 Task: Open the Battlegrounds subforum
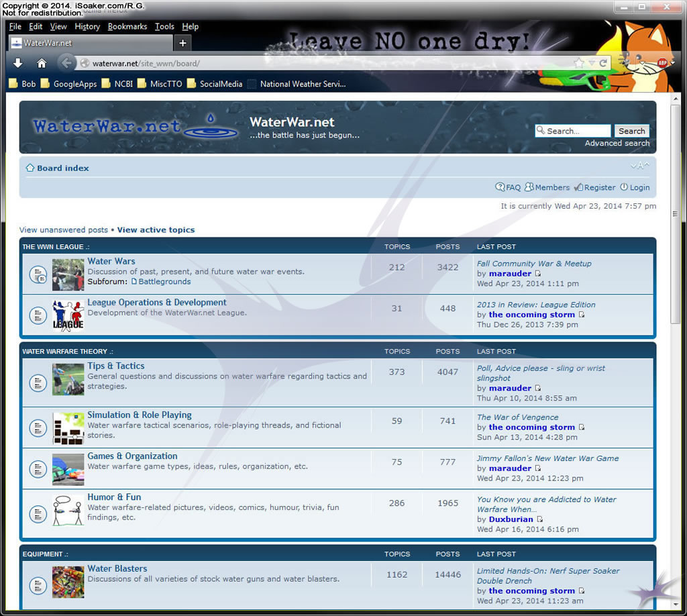[161, 282]
